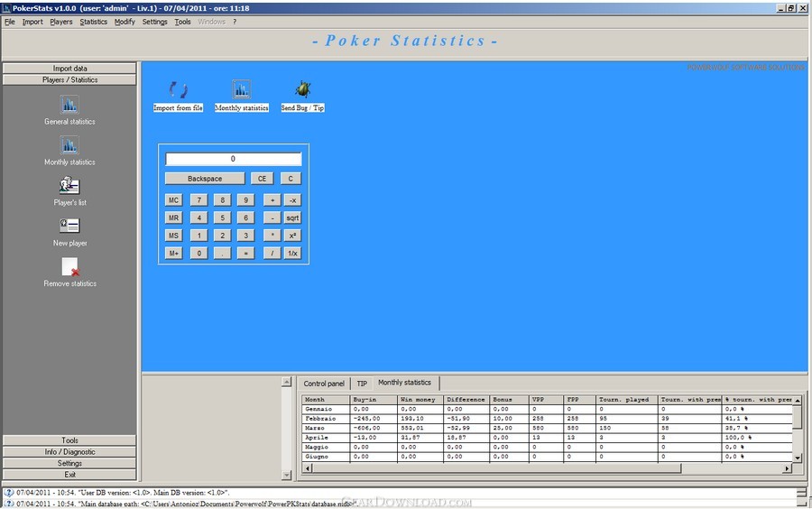Image resolution: width=812 pixels, height=509 pixels.
Task: Open the Statistics menu
Action: pos(93,22)
